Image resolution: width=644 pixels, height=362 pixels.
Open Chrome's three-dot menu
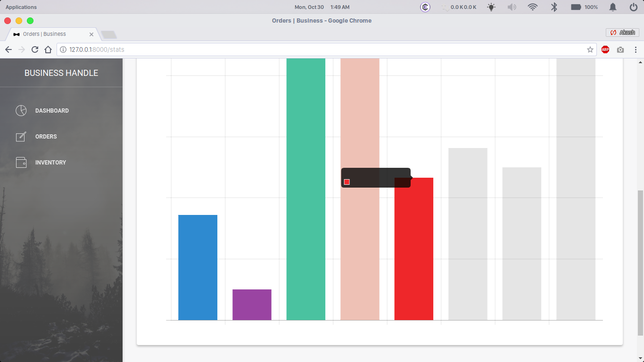click(x=636, y=49)
